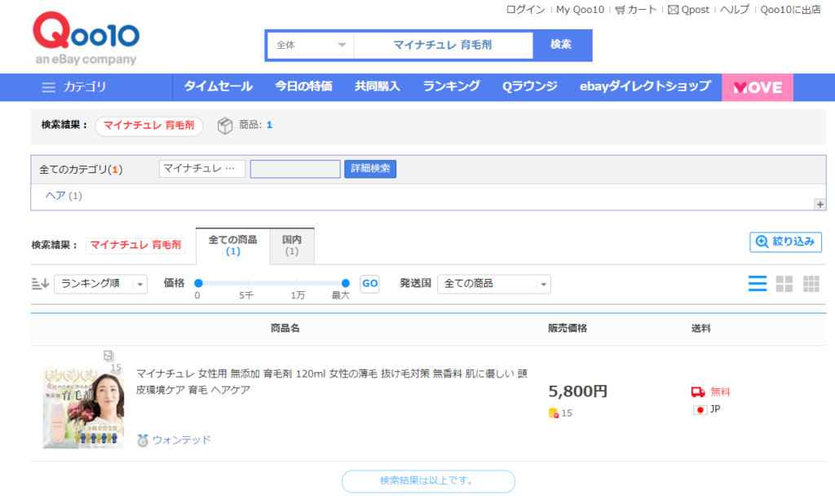
Task: Click the Qoo10 logo
Action: click(86, 38)
